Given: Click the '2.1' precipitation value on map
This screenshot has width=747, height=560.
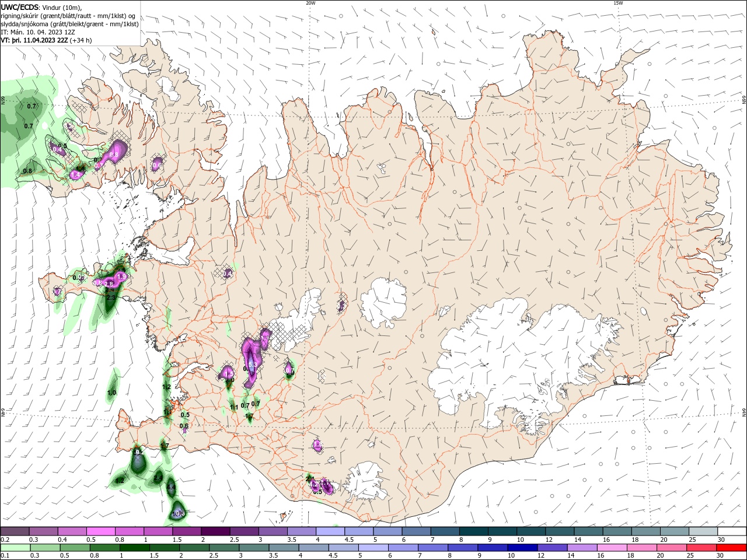Looking at the screenshot, I should point(310,478).
